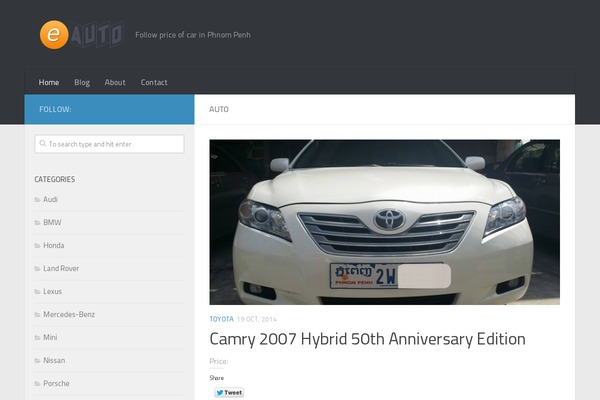This screenshot has width=600, height=400.
Task: Go to the About page
Action: 115,82
